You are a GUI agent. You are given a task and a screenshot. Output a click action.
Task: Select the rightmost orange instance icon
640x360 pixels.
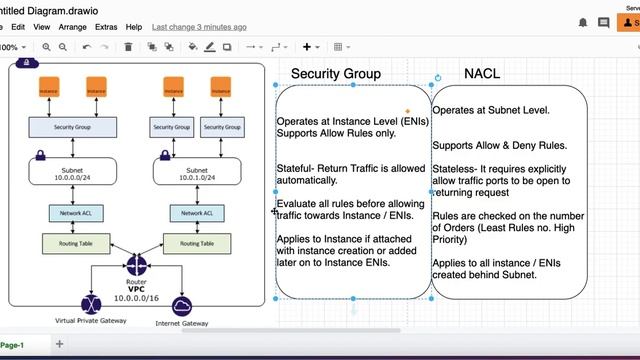pyautogui.click(x=221, y=87)
